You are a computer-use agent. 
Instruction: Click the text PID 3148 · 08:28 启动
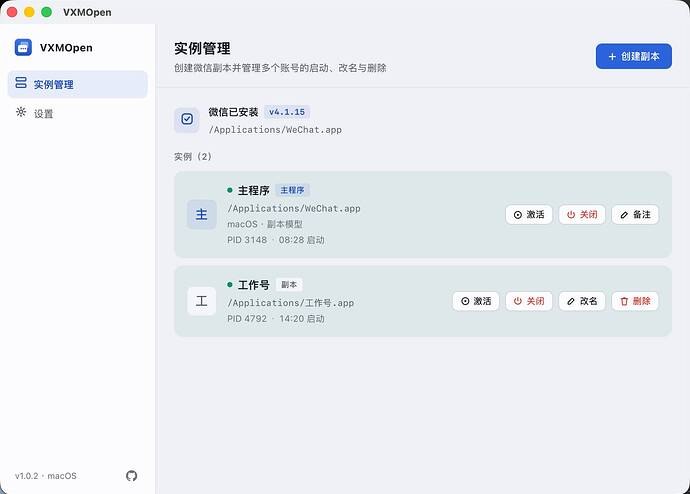click(x=276, y=240)
